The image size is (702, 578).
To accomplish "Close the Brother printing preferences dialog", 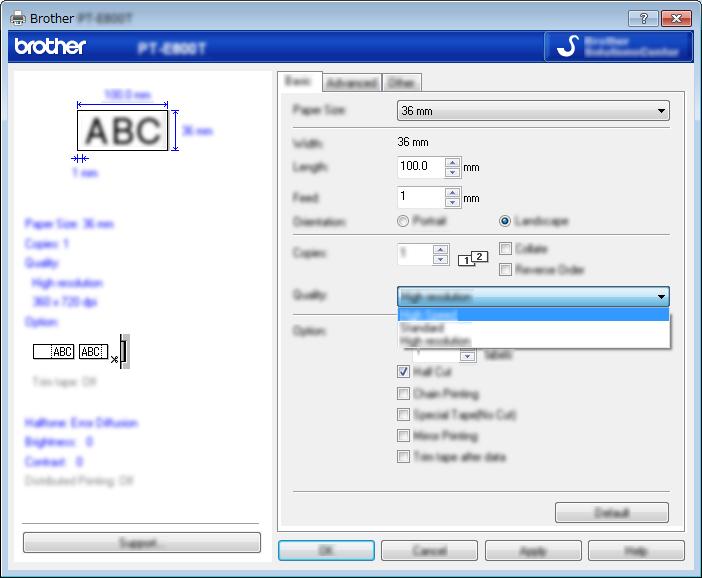I will click(x=676, y=18).
